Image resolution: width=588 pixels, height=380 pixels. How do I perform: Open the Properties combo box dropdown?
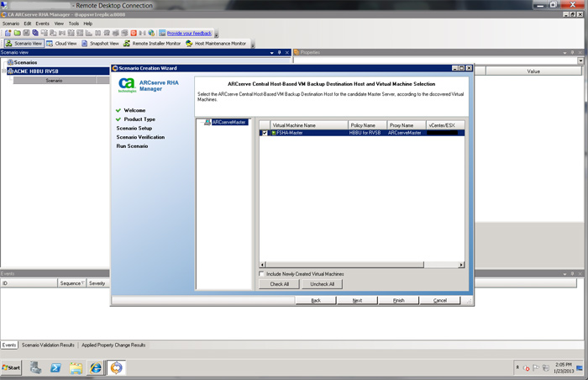(580, 61)
